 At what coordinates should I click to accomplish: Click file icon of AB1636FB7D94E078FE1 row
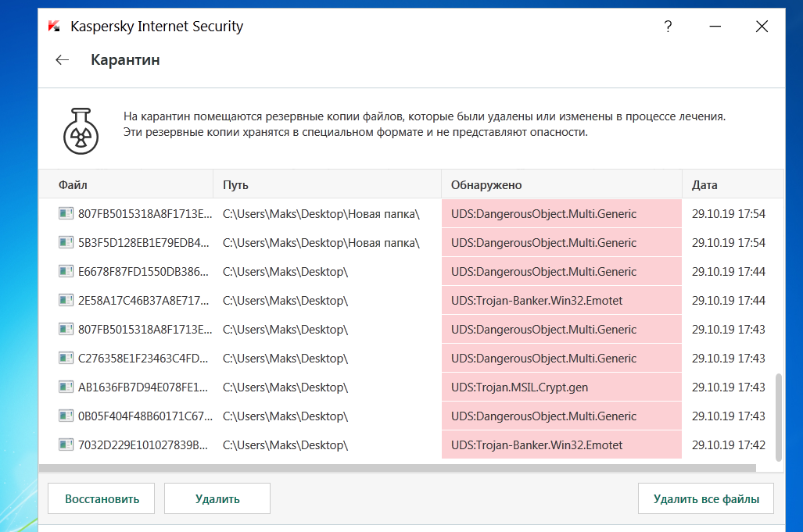66,387
